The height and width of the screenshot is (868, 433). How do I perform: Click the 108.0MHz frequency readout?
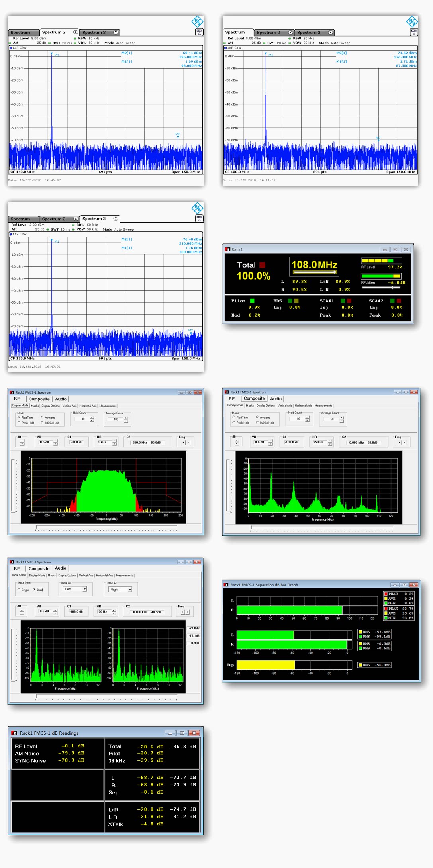pos(314,265)
